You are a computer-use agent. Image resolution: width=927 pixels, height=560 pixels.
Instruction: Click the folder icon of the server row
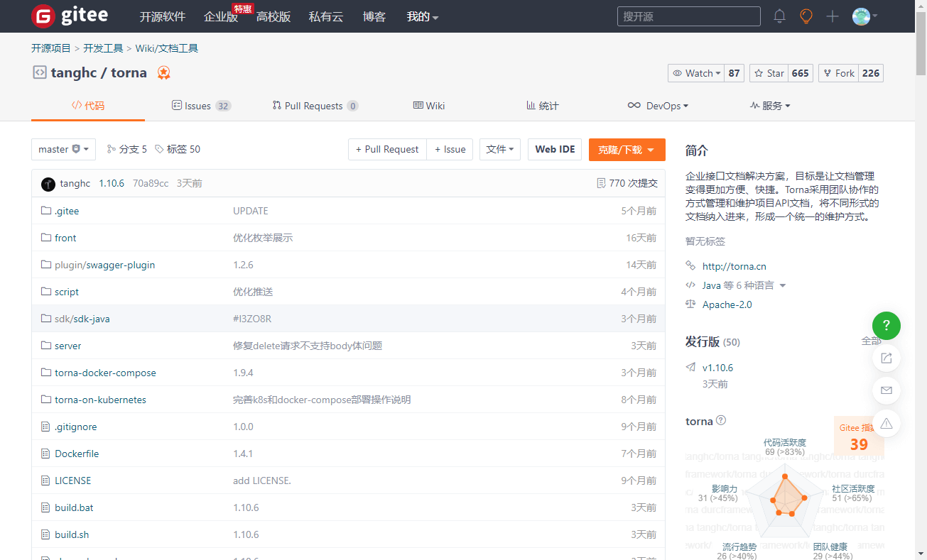[46, 346]
